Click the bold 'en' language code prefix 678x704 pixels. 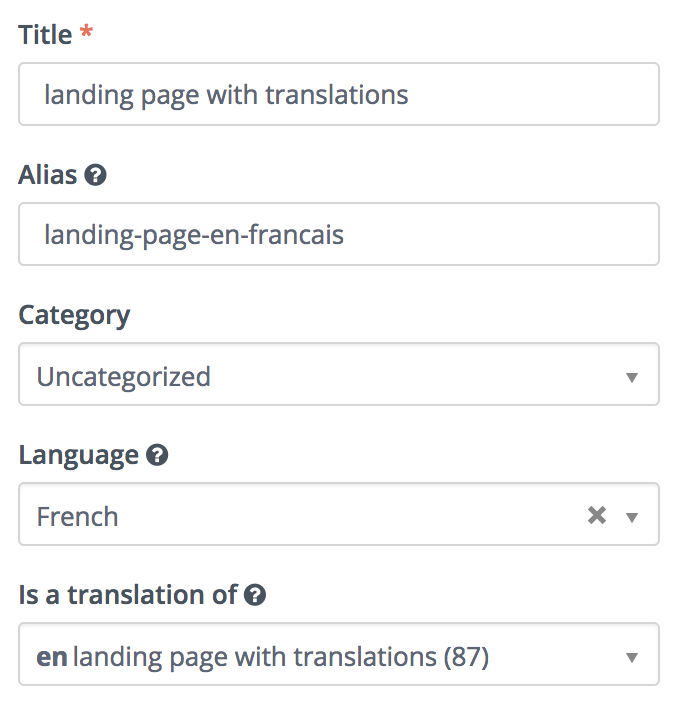(x=52, y=657)
